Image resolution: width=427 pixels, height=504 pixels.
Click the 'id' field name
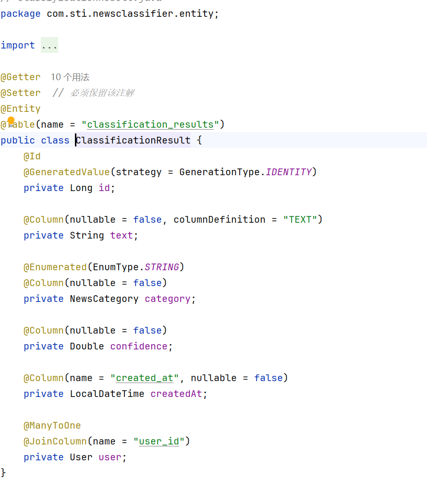[104, 188]
